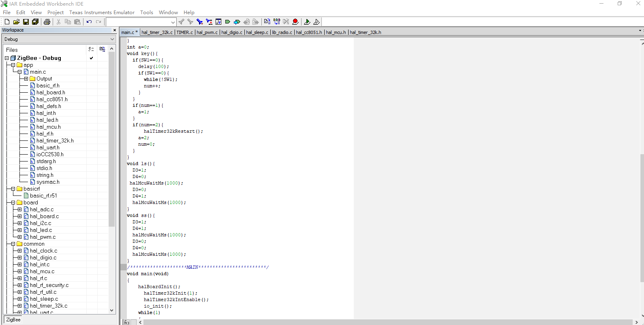This screenshot has width=644, height=325.
Task: Save the current file using the floppy icon
Action: tap(26, 22)
